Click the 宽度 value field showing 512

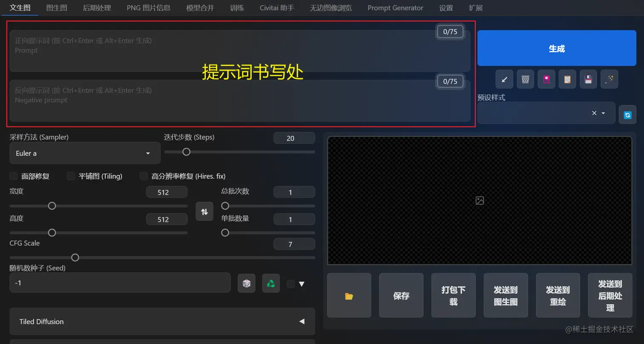point(167,192)
